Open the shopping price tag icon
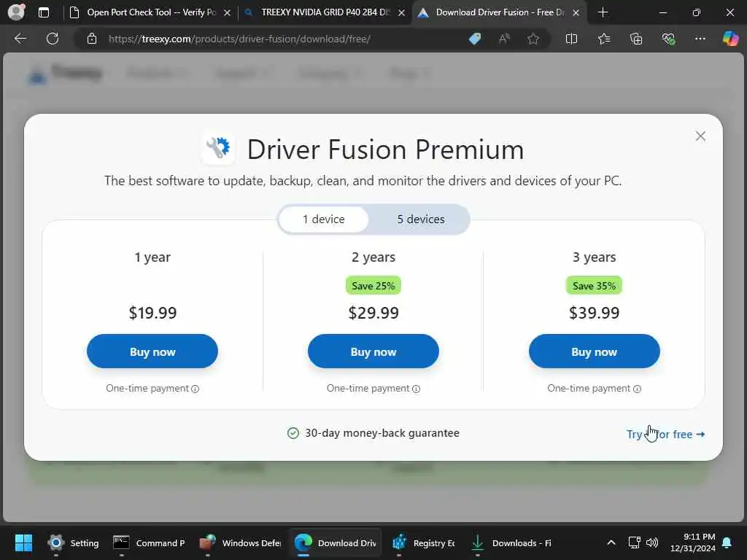This screenshot has width=747, height=560. pos(475,39)
